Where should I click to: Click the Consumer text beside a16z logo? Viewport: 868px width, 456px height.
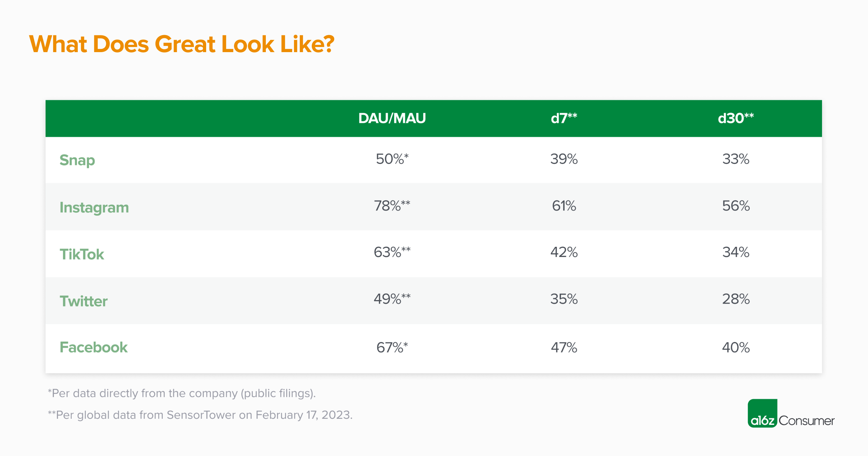pos(807,421)
